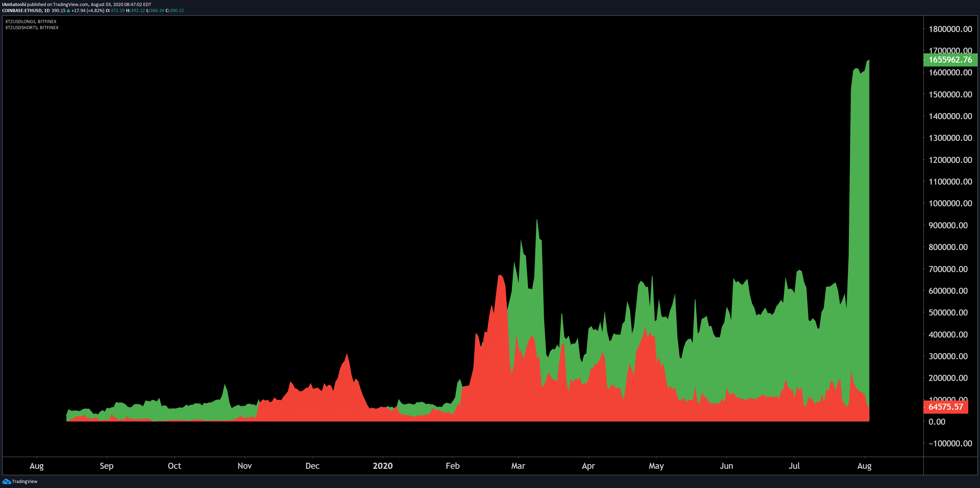Click the COINBASE:ETHUSD, 1D symbol title

click(26, 11)
